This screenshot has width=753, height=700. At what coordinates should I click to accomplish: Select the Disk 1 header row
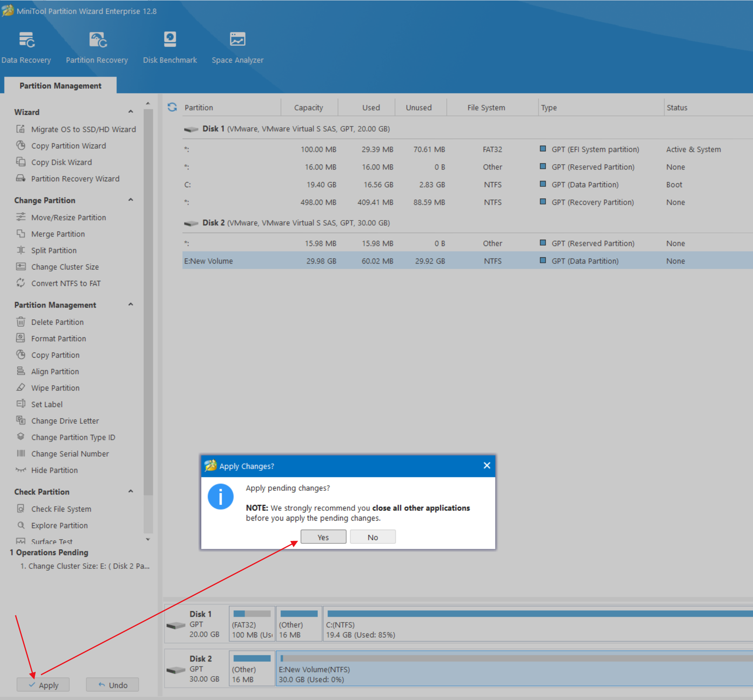pos(467,128)
